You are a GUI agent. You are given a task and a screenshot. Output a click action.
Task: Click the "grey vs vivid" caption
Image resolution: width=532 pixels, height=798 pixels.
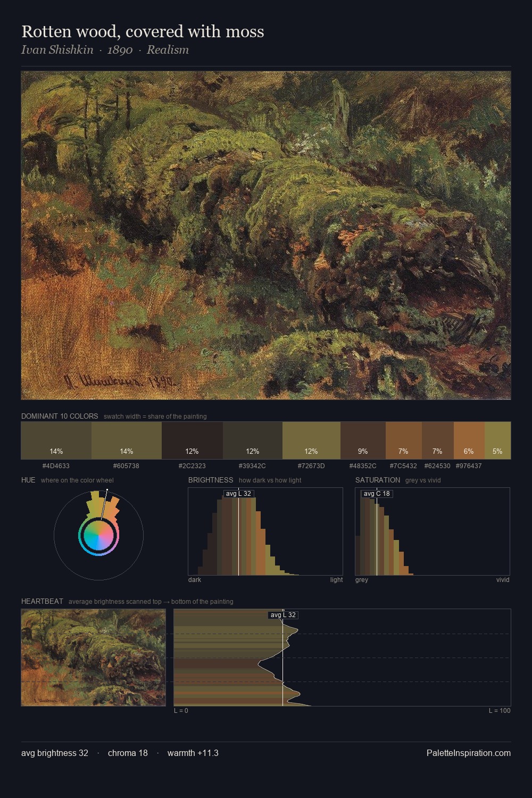coord(423,480)
